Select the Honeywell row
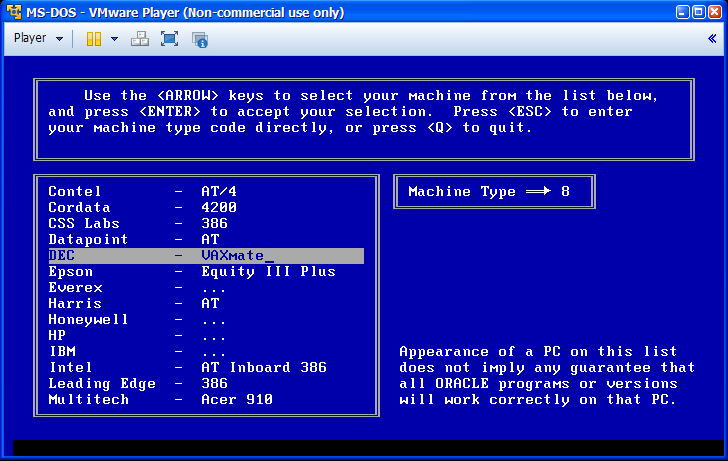728x461 pixels. (x=206, y=319)
